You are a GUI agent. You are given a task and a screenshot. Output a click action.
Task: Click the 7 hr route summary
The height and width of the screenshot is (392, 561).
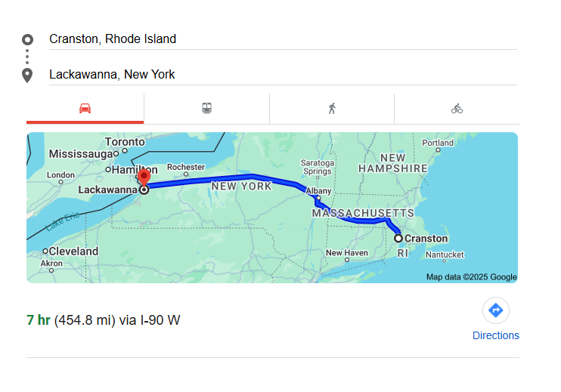(x=104, y=320)
